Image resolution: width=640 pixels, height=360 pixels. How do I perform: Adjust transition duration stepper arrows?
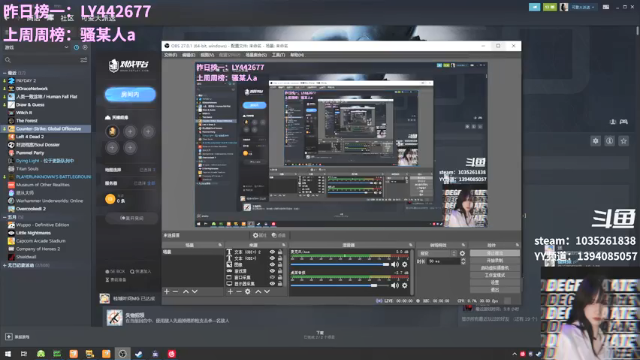point(463,261)
